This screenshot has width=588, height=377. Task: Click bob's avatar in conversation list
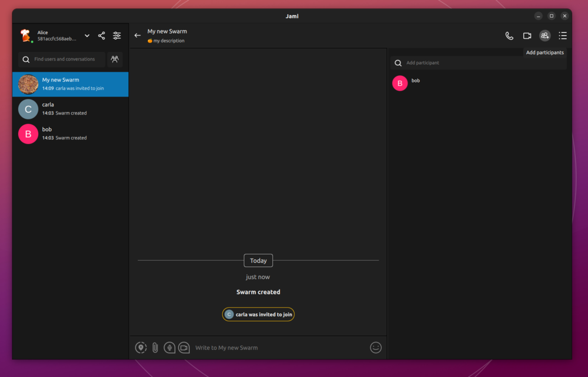pos(28,134)
